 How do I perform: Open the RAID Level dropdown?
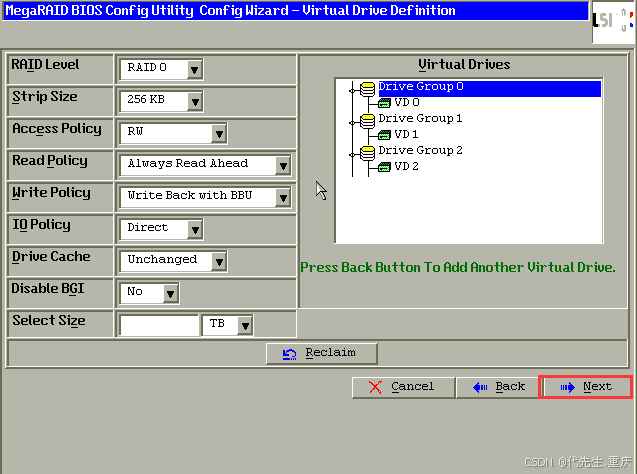[162, 69]
